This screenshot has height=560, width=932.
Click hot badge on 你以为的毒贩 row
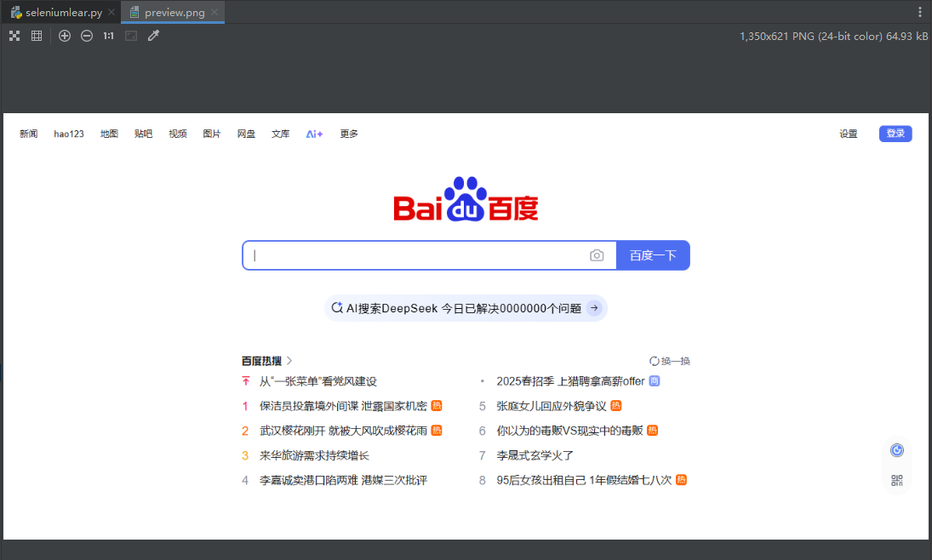click(652, 431)
